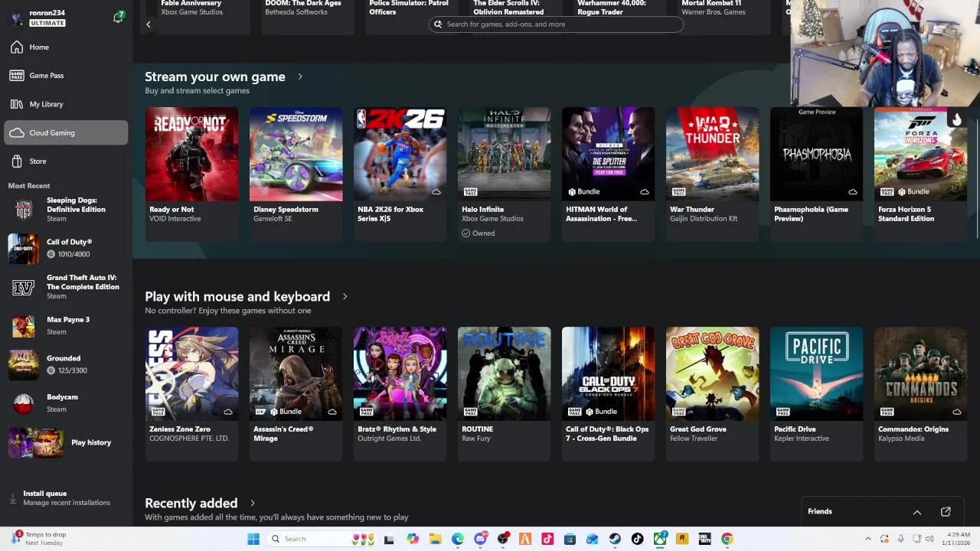Image resolution: width=980 pixels, height=551 pixels.
Task: Collapse the Friends panel chevron
Action: (916, 512)
